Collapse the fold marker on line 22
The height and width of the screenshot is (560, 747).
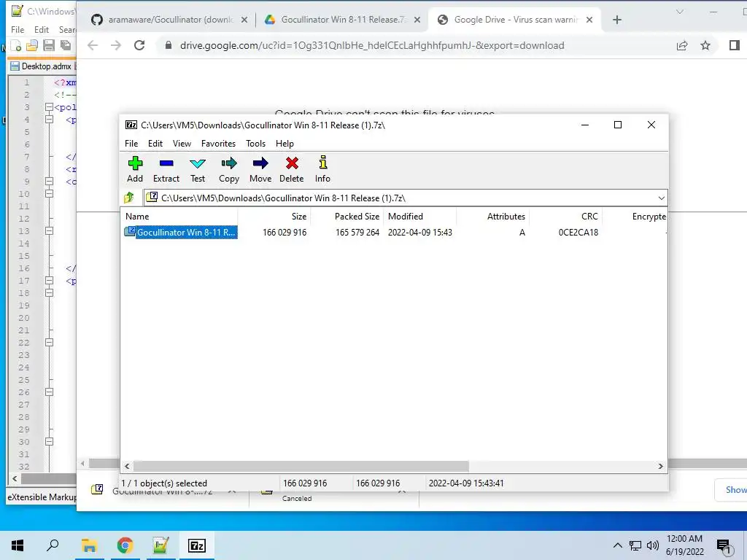tap(49, 343)
